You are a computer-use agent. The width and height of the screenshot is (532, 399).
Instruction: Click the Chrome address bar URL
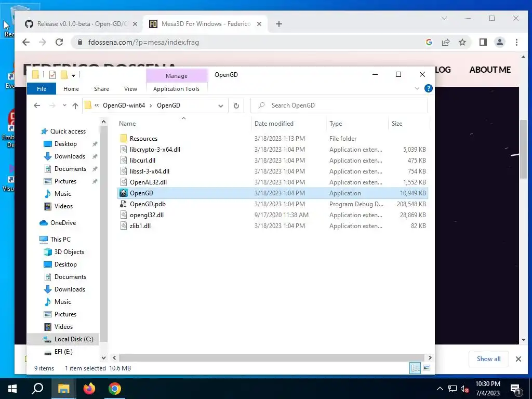pos(143,43)
